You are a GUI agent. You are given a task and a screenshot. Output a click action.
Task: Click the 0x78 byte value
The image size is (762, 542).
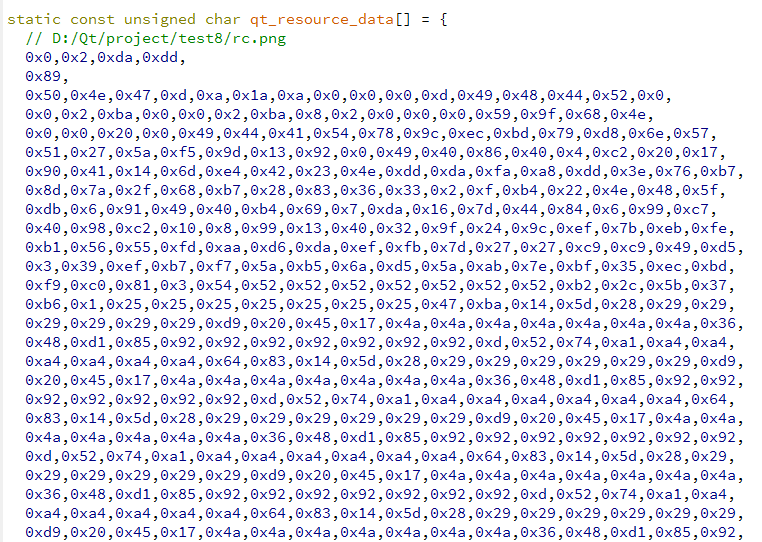(376, 133)
